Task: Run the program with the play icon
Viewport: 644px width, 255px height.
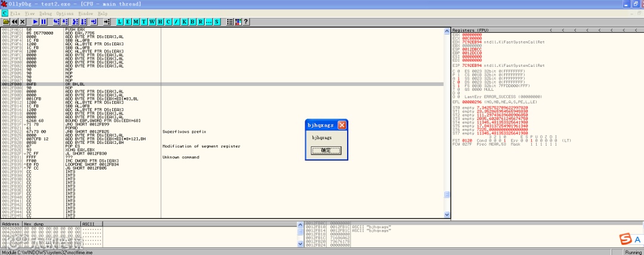Action: pyautogui.click(x=35, y=22)
